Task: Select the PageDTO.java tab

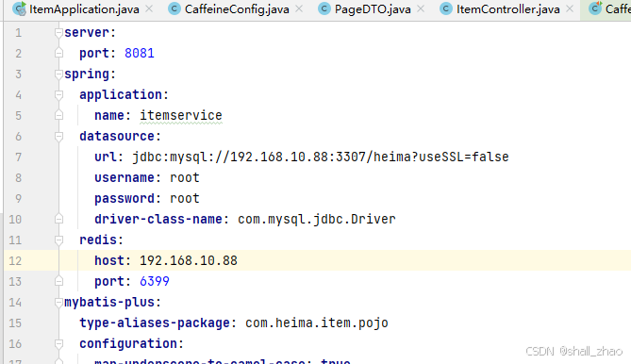Action: click(373, 8)
